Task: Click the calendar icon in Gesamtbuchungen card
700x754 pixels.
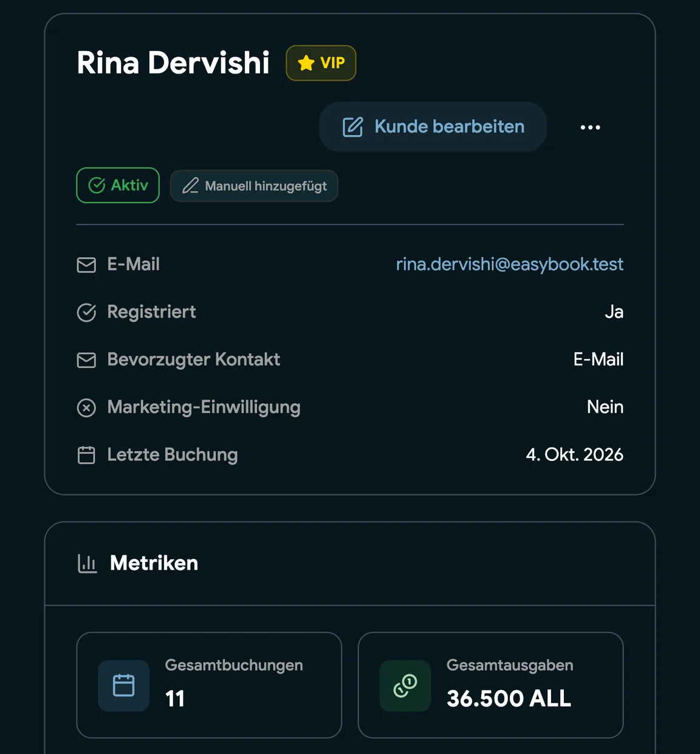Action: click(124, 686)
